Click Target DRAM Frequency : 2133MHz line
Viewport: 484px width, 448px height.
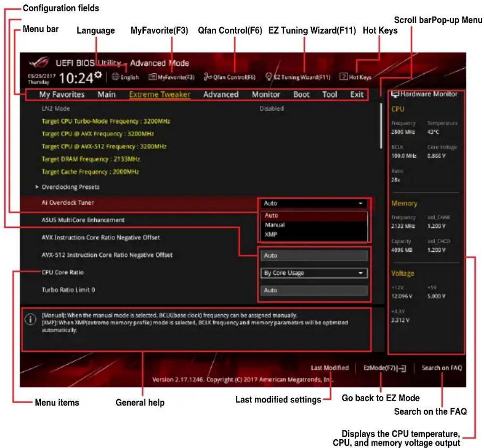[91, 159]
